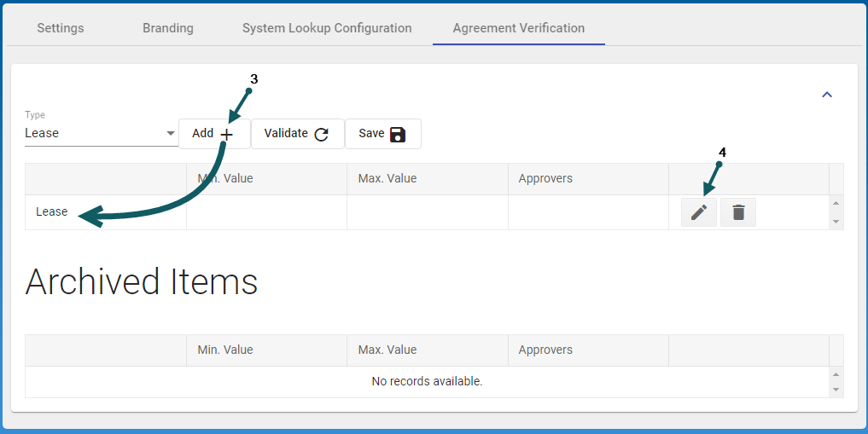Screen dimensions: 868x434
Task: Click scroll-up arrow in Archived Items grid
Action: (x=836, y=374)
